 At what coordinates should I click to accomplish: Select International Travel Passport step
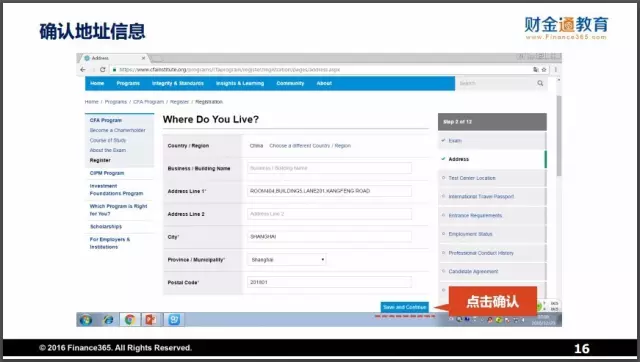(492, 197)
